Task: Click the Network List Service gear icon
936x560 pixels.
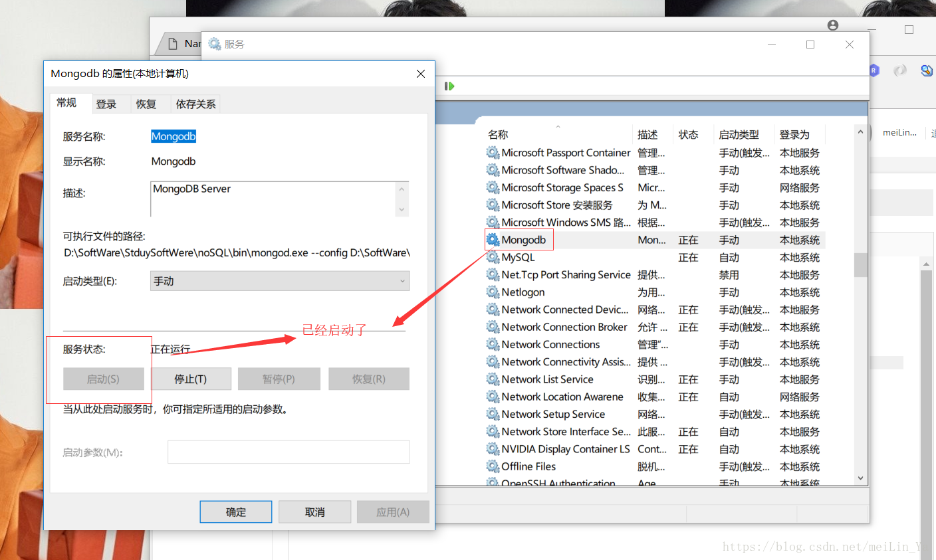Action: tap(493, 379)
